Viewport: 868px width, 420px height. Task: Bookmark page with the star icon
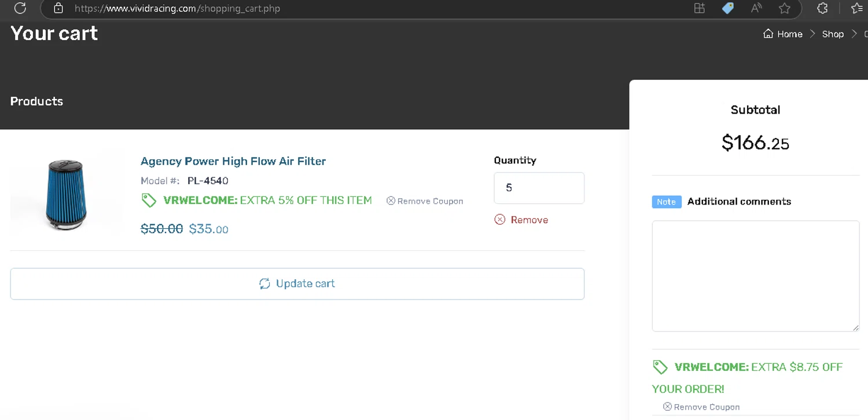tap(785, 8)
